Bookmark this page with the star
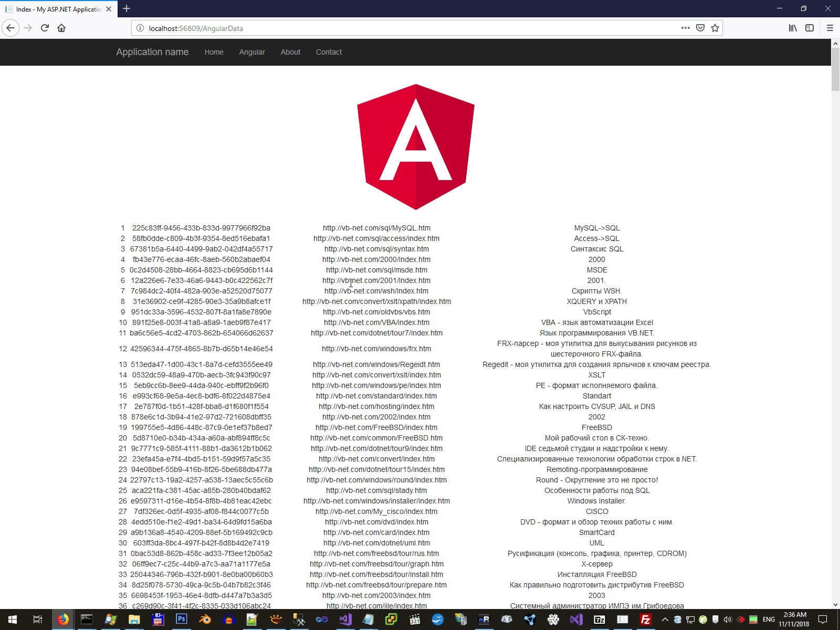Viewport: 840px width, 630px height. pos(715,28)
